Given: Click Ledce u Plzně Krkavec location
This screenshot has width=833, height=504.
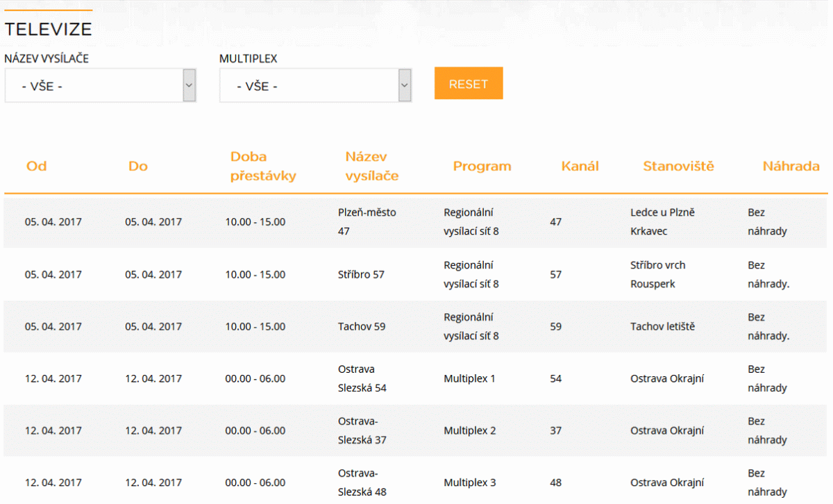Looking at the screenshot, I should (x=662, y=221).
